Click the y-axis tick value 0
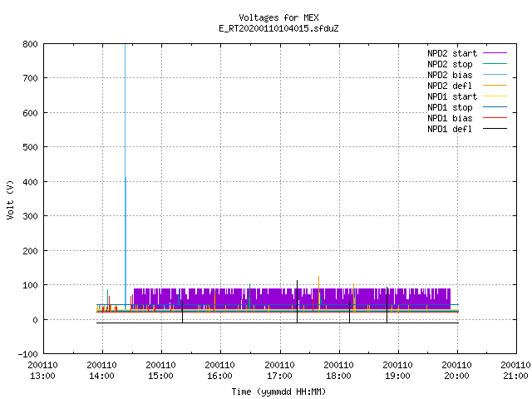This screenshot has width=532, height=399. pyautogui.click(x=35, y=320)
